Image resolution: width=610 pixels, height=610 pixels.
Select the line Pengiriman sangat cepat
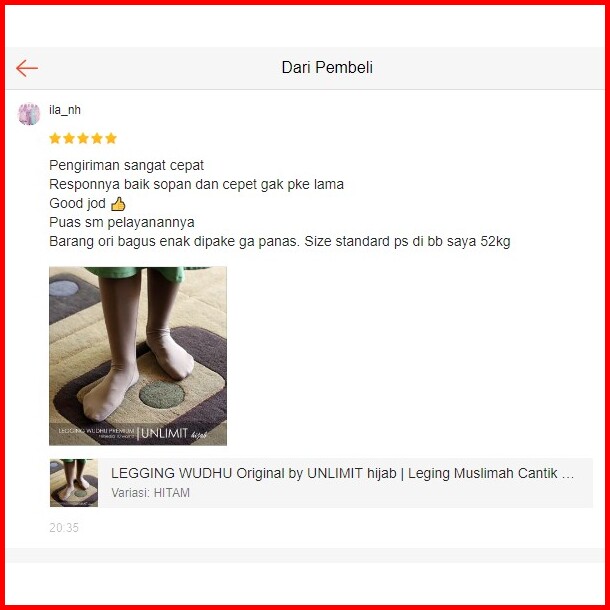126,165
